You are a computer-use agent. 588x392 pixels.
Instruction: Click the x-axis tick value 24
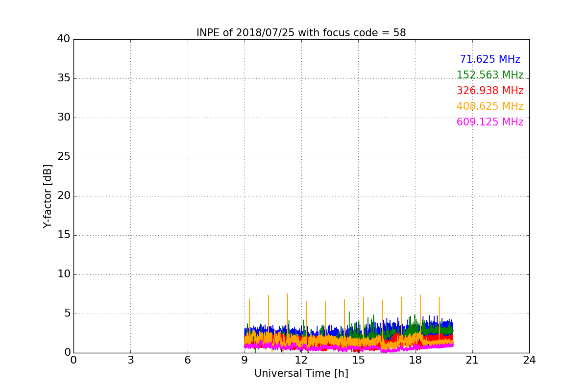pos(529,360)
